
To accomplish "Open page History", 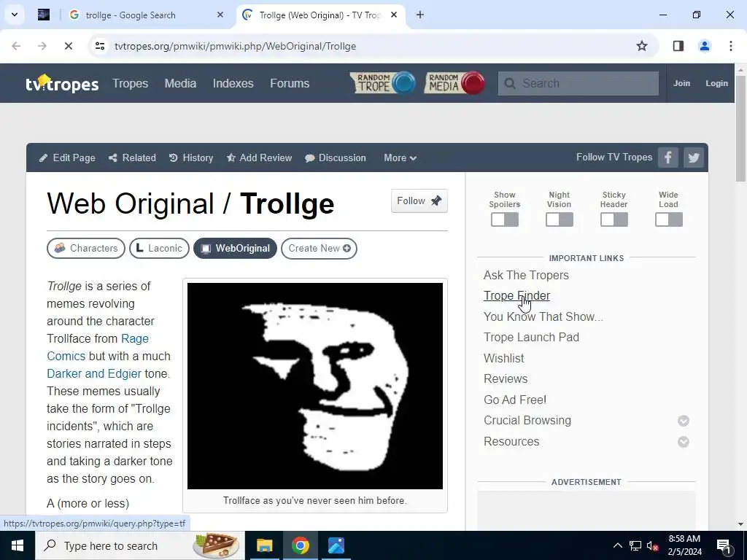I will pos(190,157).
